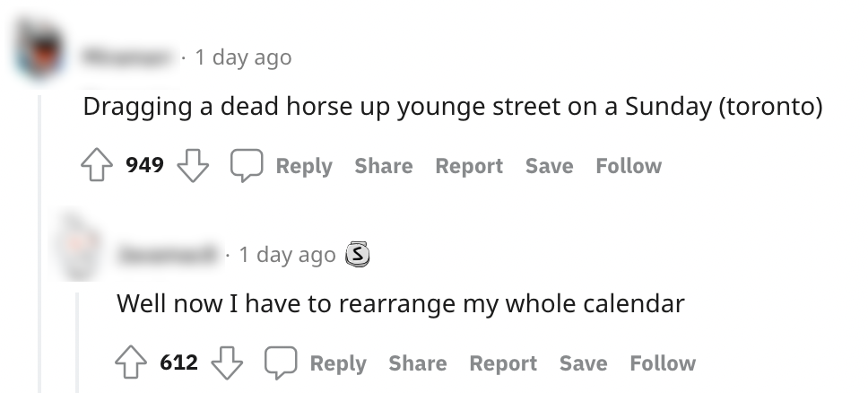
Task: Save the rearrange calendar reply
Action: click(x=583, y=363)
